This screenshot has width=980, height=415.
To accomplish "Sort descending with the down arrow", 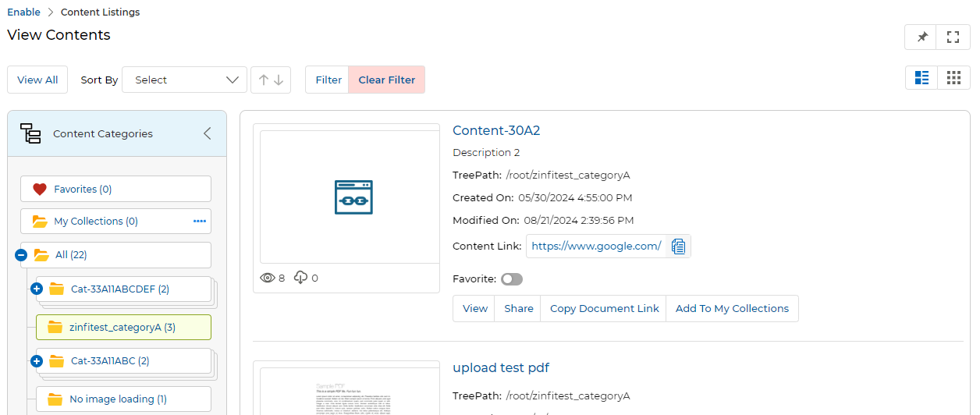I will click(x=279, y=80).
